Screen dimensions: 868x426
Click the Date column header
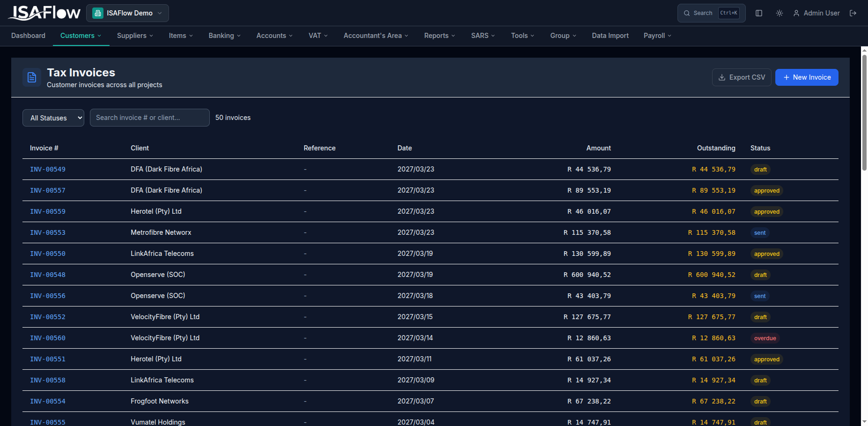(x=405, y=148)
